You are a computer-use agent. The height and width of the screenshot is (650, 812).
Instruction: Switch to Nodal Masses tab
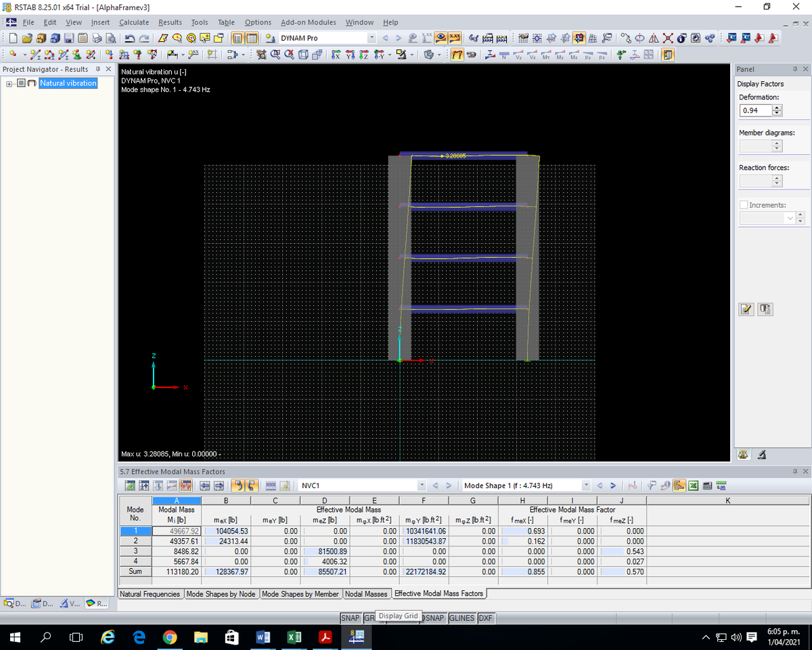coord(367,594)
